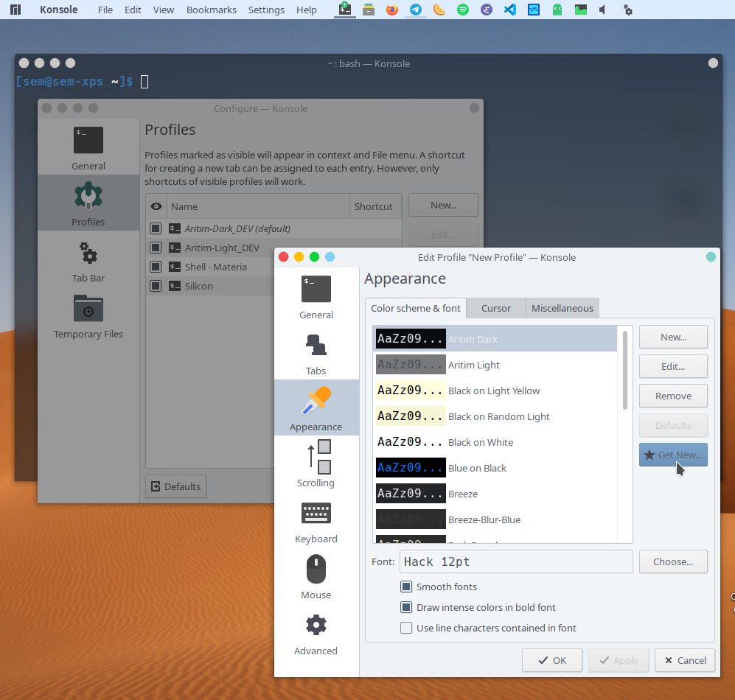Click the green ghost icon in the panel
This screenshot has width=735, height=700.
[x=557, y=10]
